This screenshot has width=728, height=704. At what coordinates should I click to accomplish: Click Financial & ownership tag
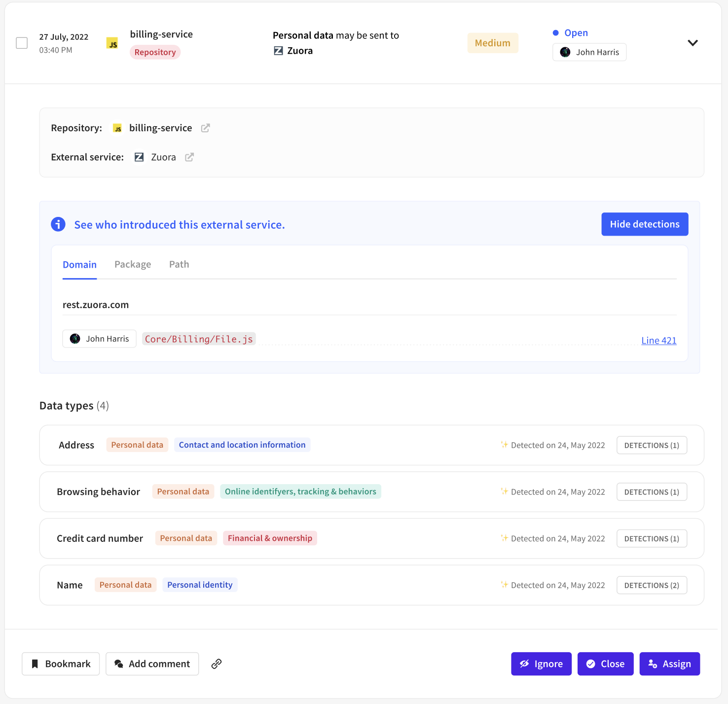[270, 538]
